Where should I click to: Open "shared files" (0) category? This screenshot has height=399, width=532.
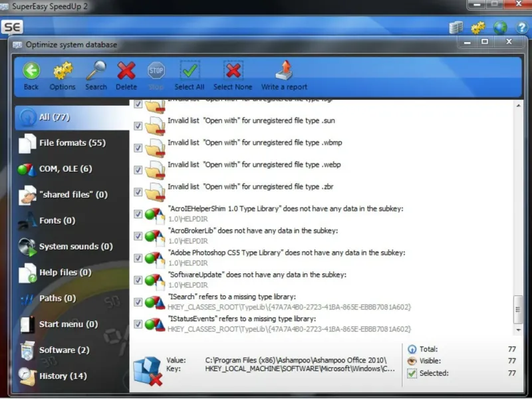72,195
